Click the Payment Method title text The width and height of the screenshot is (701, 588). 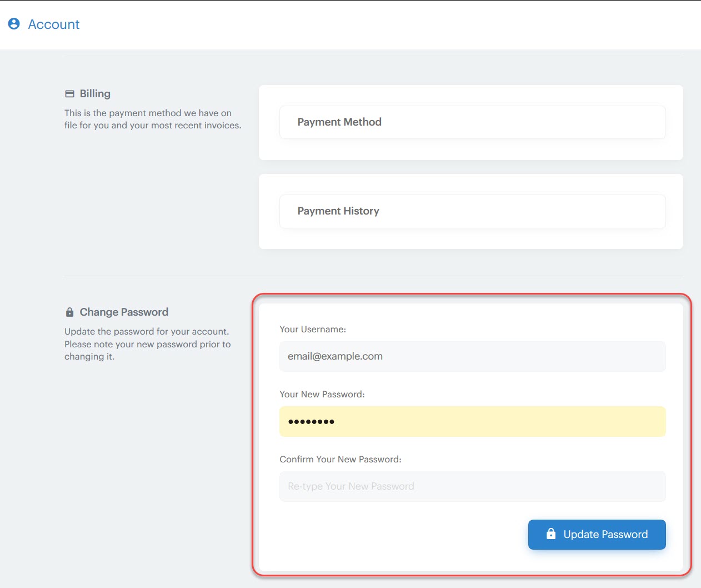coord(339,122)
